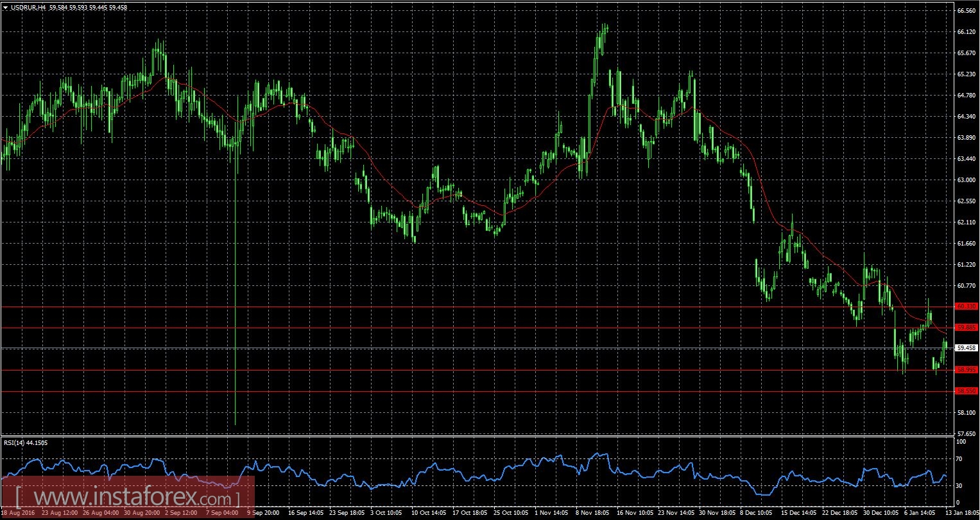The height and width of the screenshot is (520, 980).
Task: Click the 62.550 price scale value
Action: point(966,201)
